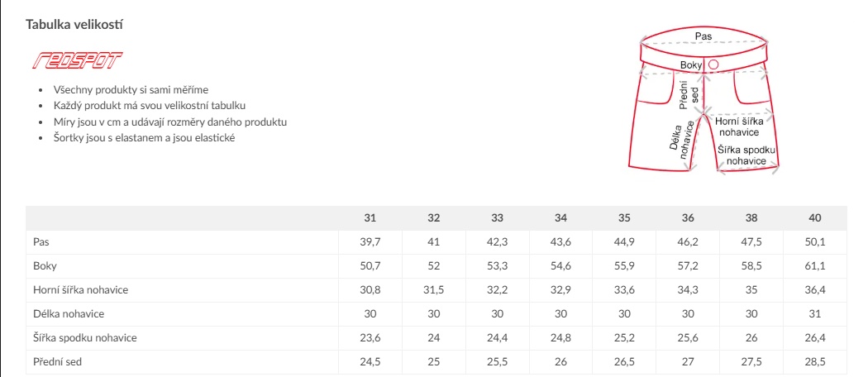The width and height of the screenshot is (868, 377).
Task: Click the Boky value 50,7 cell
Action: tap(370, 266)
